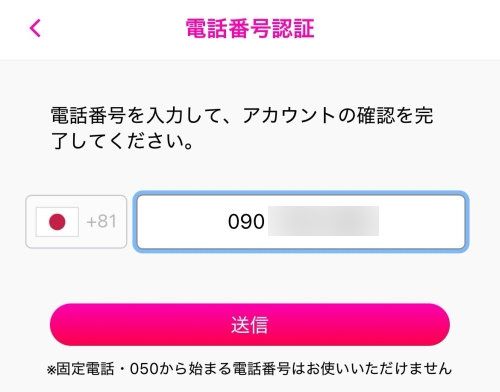Tap the red circle in the flag
The image size is (500, 392).
[57, 222]
